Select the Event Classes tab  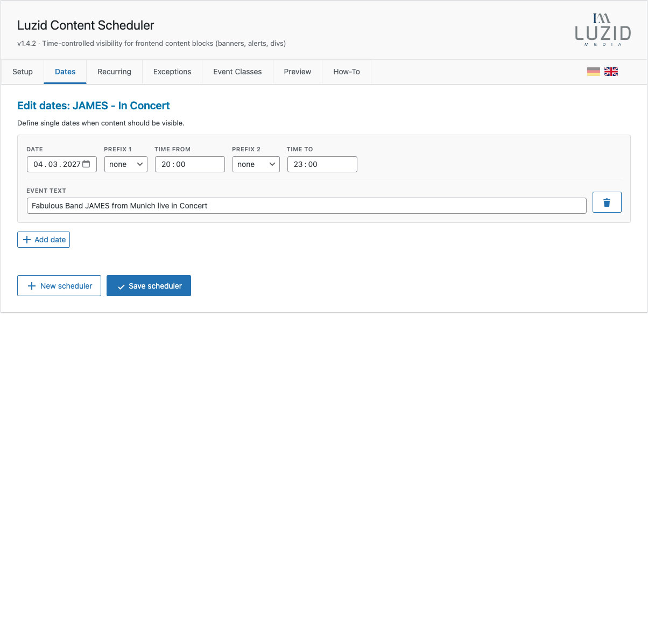click(237, 72)
